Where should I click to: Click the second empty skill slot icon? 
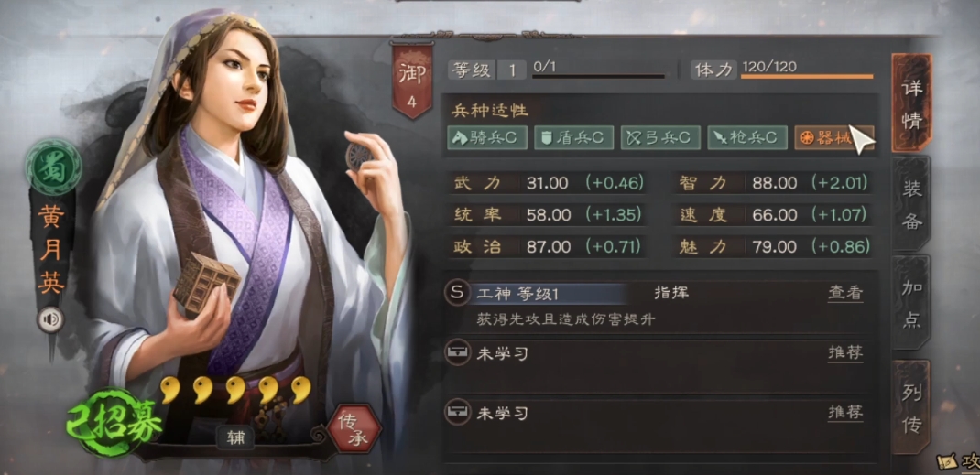pyautogui.click(x=457, y=413)
